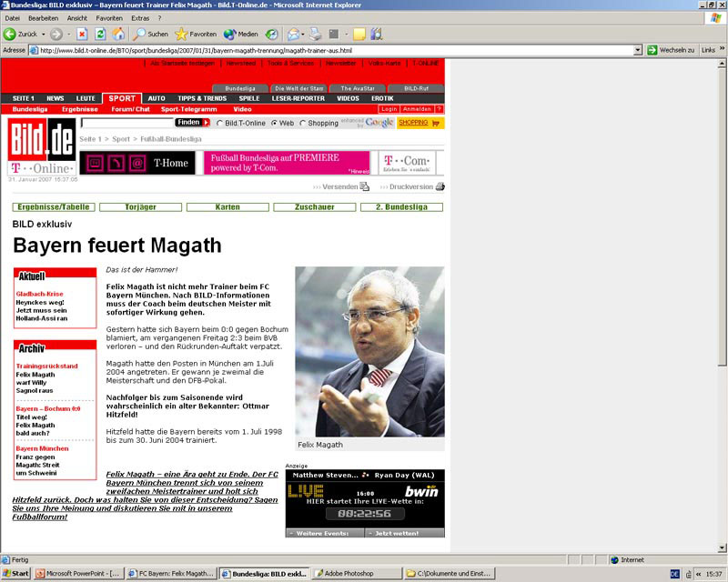The width and height of the screenshot is (728, 582).
Task: Expand the Links toolbar chevron
Action: (722, 48)
